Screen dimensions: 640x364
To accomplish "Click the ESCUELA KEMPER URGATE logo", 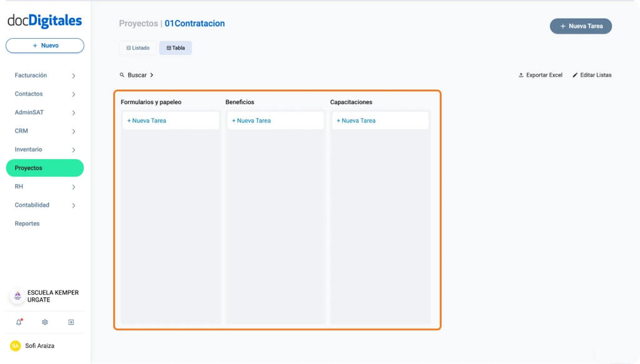I will coord(16,296).
